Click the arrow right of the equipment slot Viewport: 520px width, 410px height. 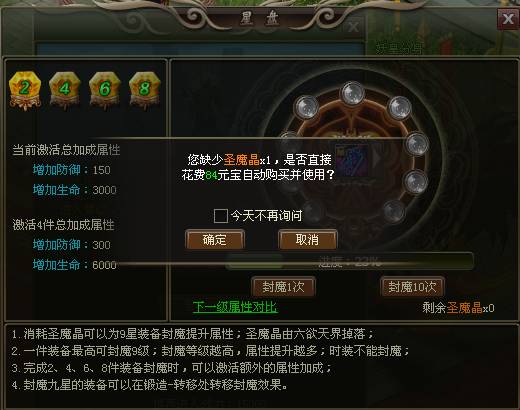pos(377,159)
